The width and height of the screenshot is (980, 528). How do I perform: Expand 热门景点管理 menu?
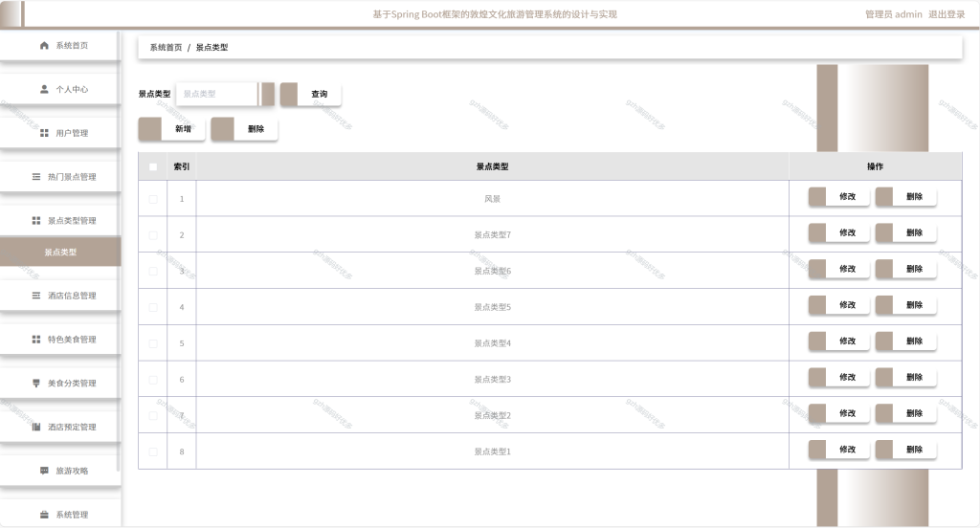pyautogui.click(x=60, y=177)
